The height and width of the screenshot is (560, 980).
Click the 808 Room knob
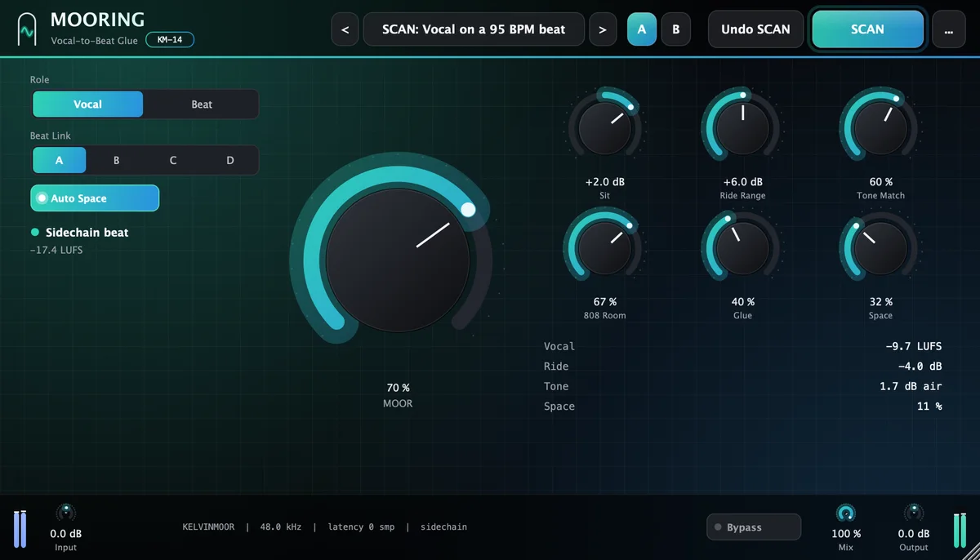click(x=605, y=247)
